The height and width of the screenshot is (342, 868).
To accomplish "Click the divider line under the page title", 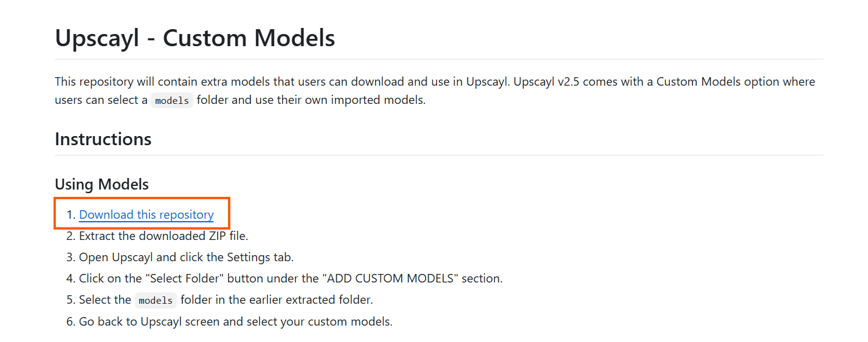I will tap(439, 59).
